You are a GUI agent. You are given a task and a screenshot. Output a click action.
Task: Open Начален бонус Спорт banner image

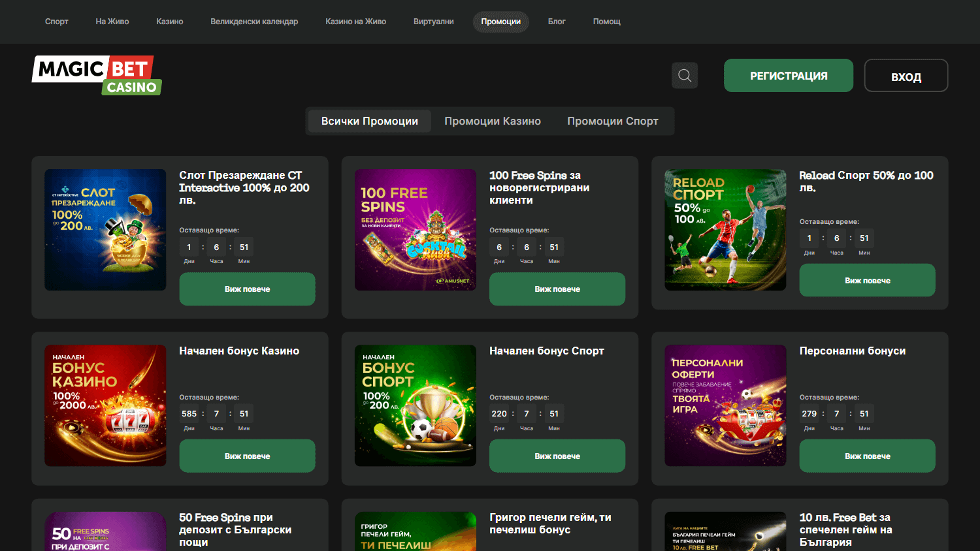click(416, 405)
